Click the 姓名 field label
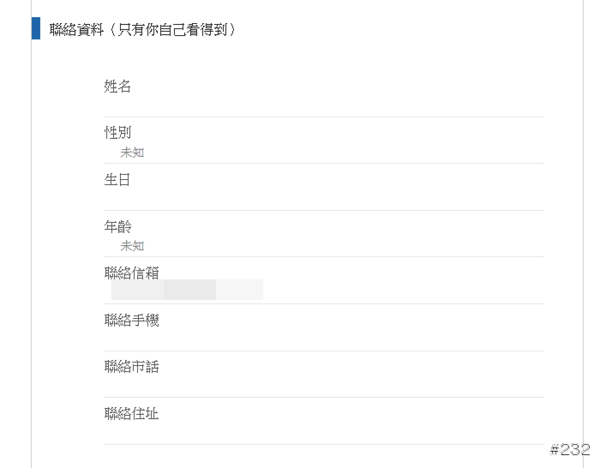 point(118,87)
